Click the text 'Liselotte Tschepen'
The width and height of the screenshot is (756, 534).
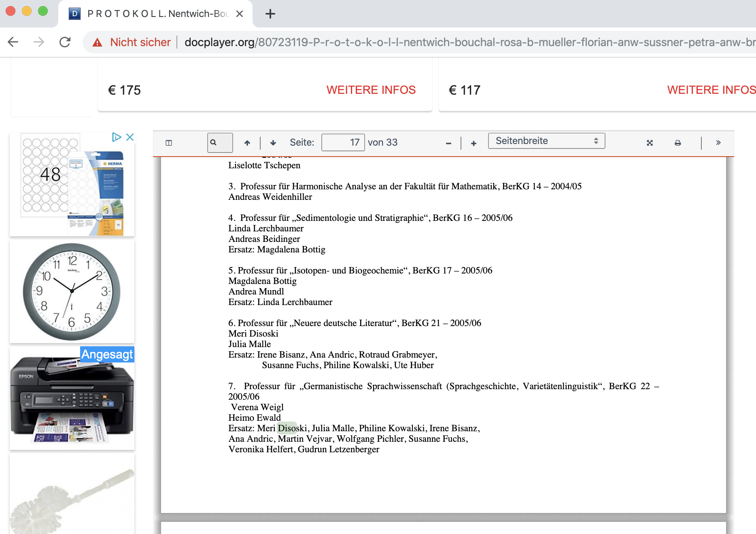[264, 165]
